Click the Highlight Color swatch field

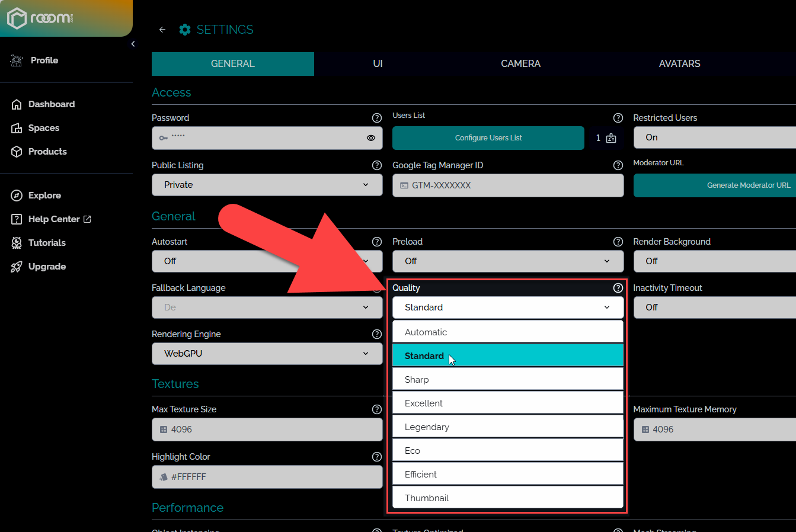(267, 476)
